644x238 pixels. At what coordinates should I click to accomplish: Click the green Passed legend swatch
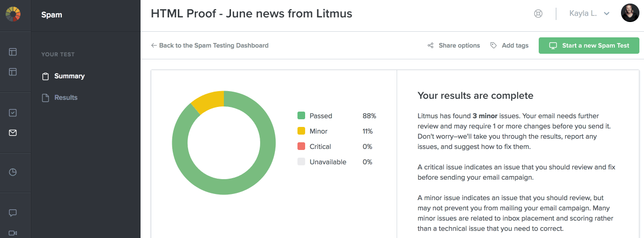coord(301,116)
